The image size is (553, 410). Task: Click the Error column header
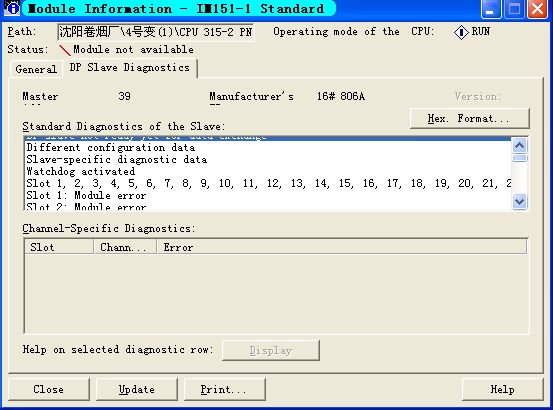tap(342, 247)
